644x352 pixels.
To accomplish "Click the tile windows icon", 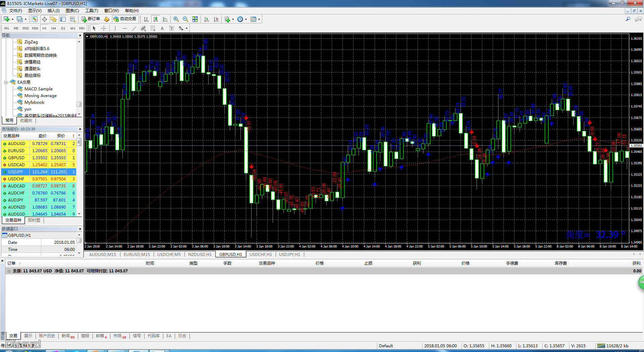I will tap(195, 19).
